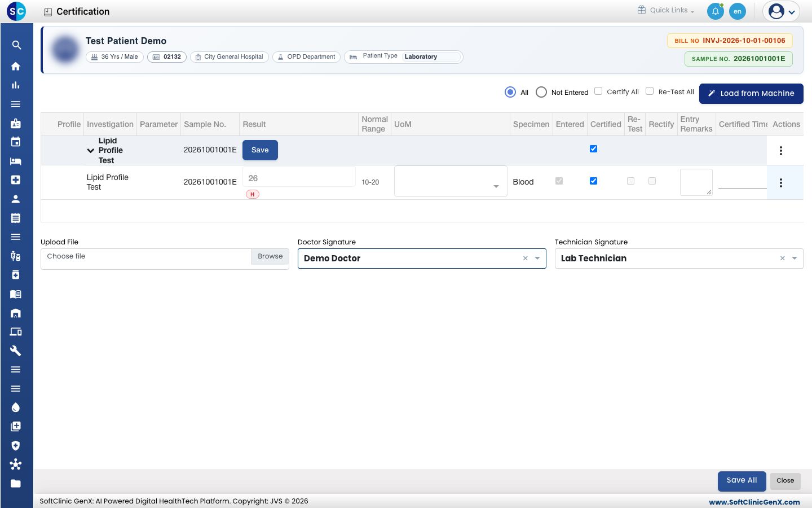Open the ID badge icon in sidebar
812x508 pixels.
[16, 123]
